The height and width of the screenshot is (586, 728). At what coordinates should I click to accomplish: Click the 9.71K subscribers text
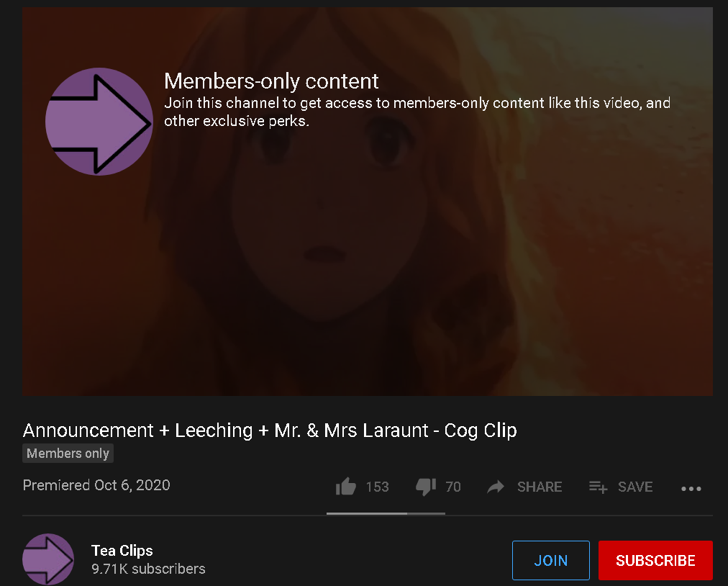click(148, 569)
